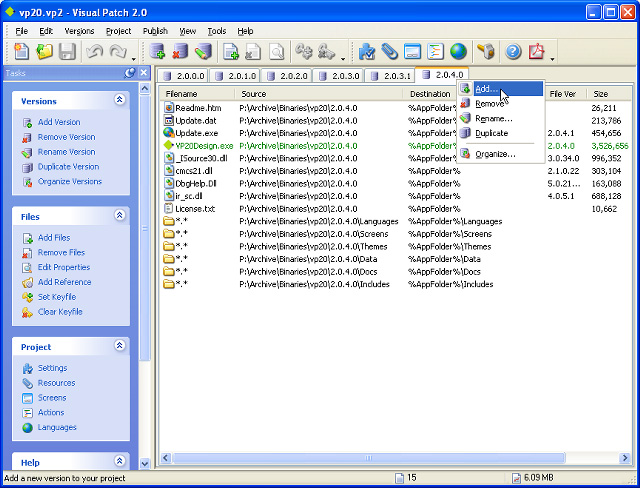Click the horizontal scrollbar thumb in file list
Viewport: 640px width, 488px height.
[368, 458]
